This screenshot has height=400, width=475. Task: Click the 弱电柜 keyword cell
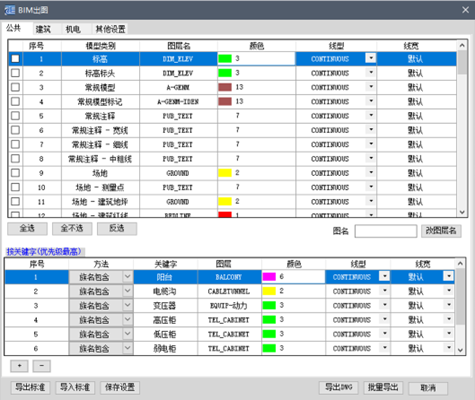[x=165, y=349]
